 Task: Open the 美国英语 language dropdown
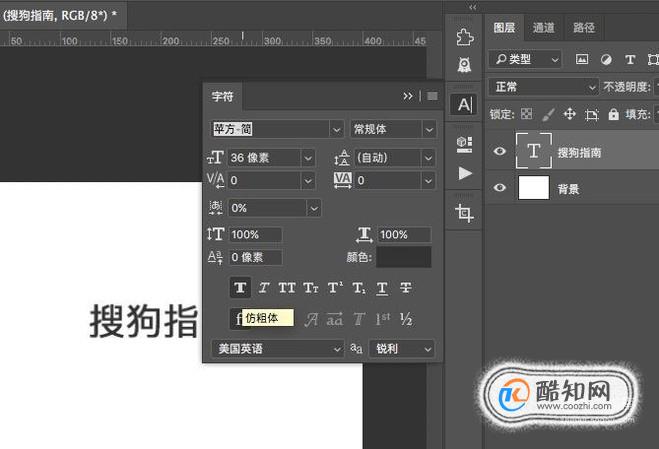point(278,349)
